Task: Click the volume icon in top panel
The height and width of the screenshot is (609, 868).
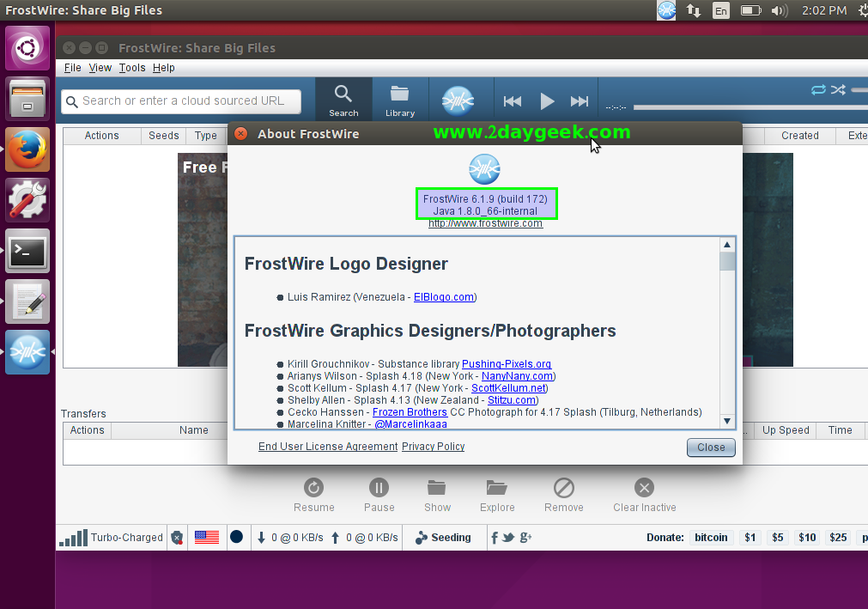Action: click(779, 10)
